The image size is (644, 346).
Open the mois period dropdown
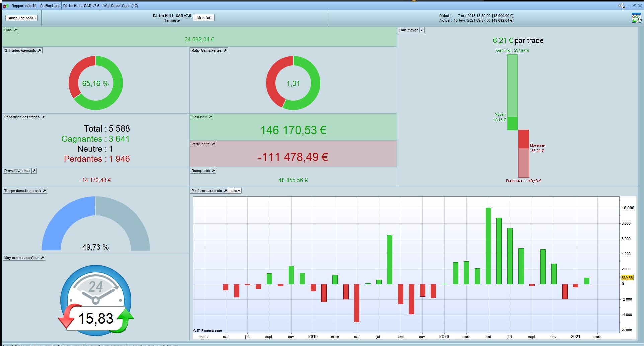tap(235, 191)
